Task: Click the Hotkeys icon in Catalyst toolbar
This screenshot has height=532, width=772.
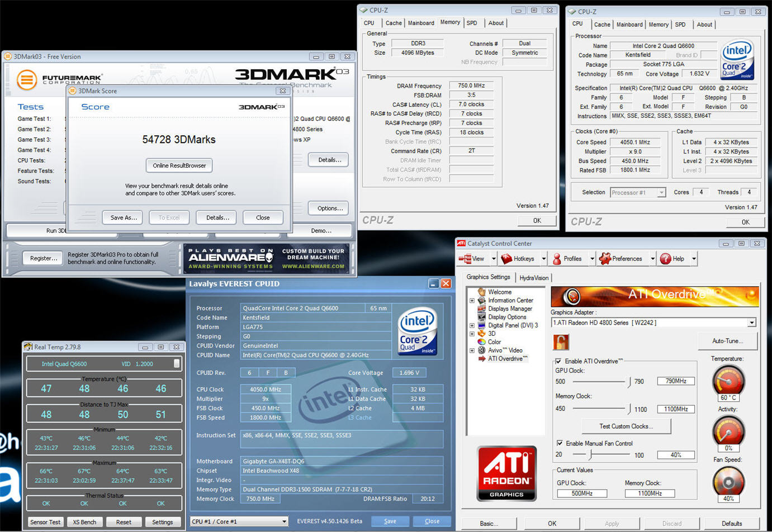Action: click(x=506, y=259)
